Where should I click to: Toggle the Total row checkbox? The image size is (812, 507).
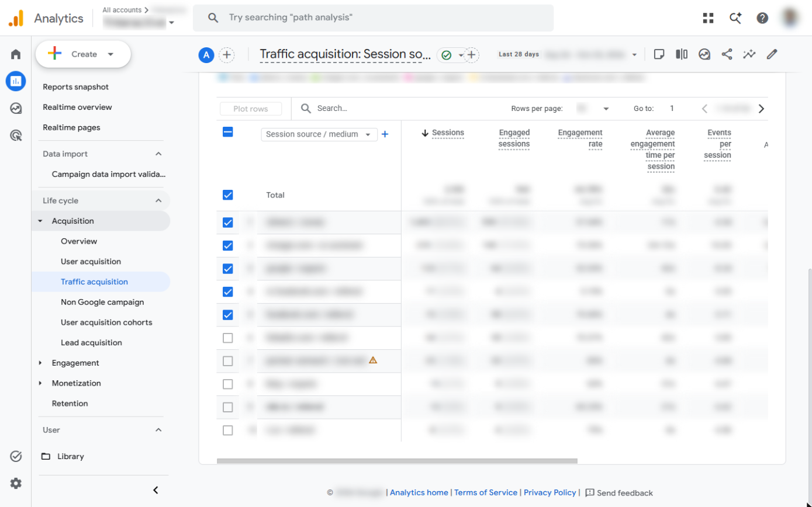[x=228, y=195]
